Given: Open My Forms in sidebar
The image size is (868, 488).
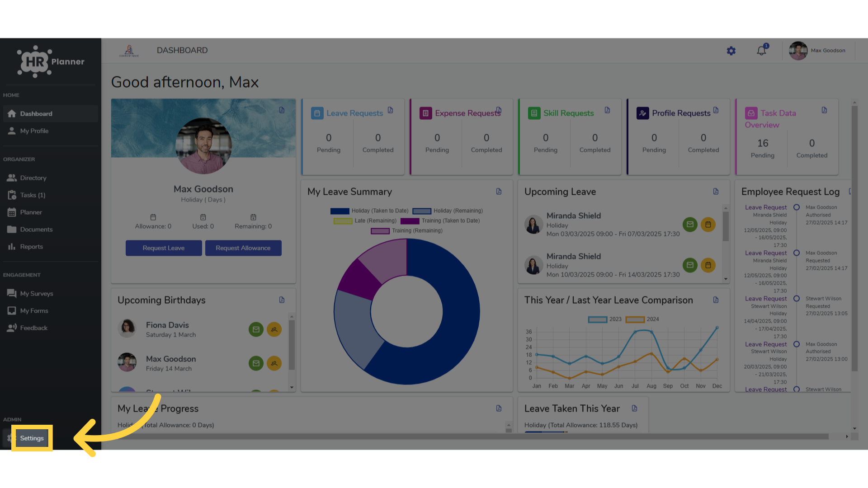Looking at the screenshot, I should [x=50, y=311].
